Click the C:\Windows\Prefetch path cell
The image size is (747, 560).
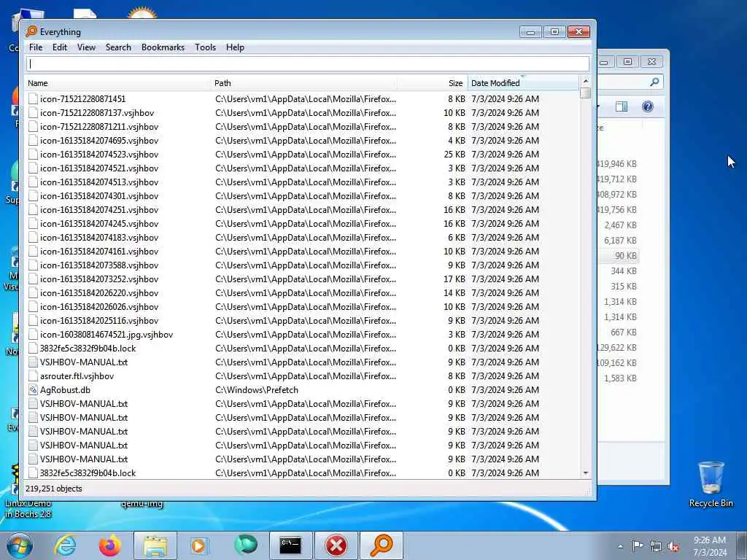point(257,390)
